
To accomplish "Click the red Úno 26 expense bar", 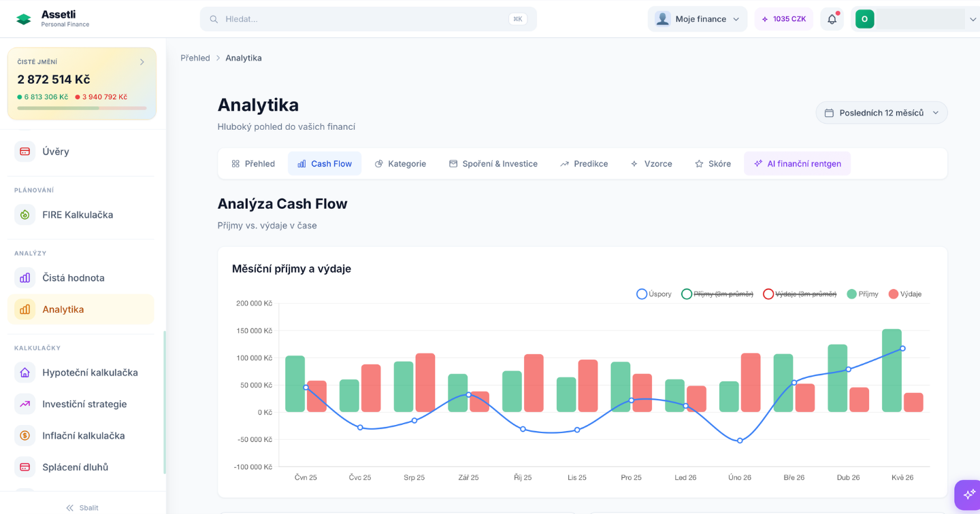I will tap(751, 383).
